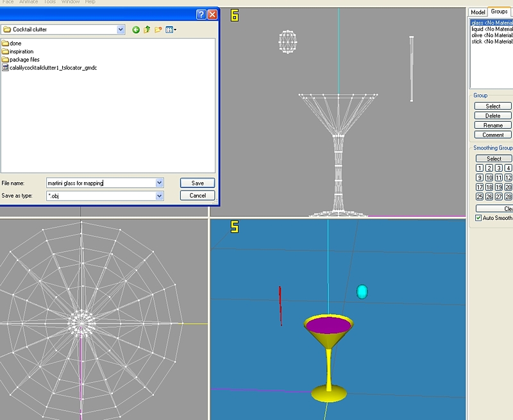The height and width of the screenshot is (420, 513).
Task: Go up one folder level
Action: pyautogui.click(x=147, y=29)
